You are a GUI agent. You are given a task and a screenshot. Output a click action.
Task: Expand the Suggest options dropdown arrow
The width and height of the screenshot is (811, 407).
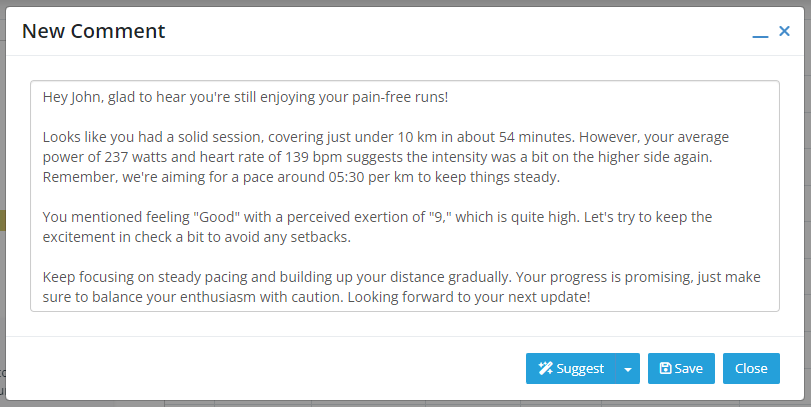[628, 369]
